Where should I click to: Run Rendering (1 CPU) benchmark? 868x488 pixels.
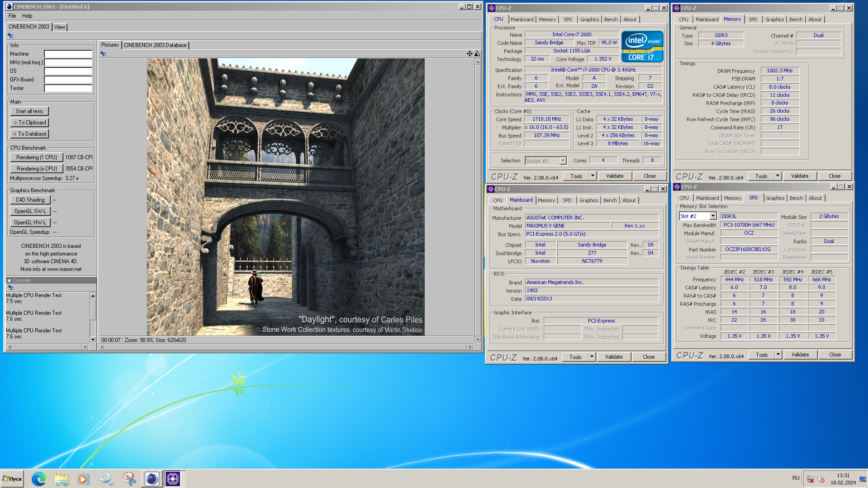click(37, 157)
